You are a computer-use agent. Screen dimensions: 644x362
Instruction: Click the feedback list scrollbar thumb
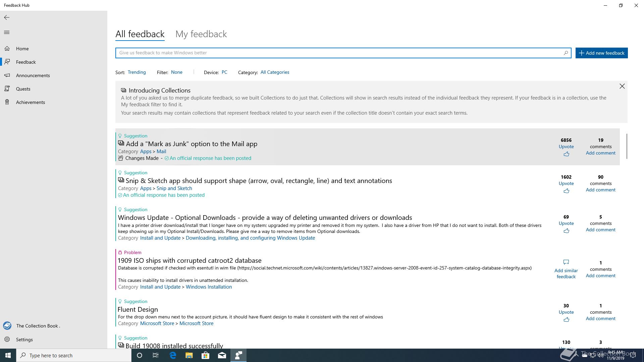coord(627,146)
